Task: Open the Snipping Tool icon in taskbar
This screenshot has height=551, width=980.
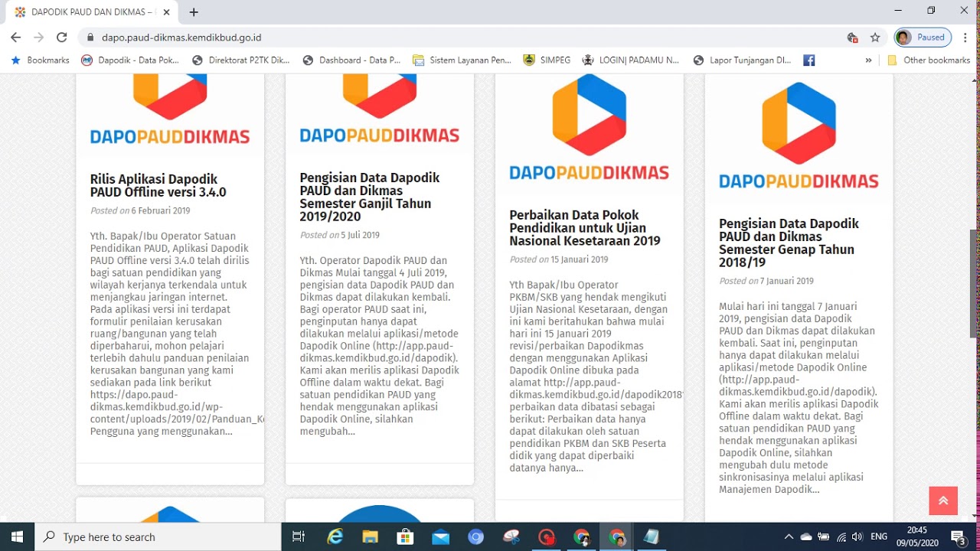Action: 511,537
